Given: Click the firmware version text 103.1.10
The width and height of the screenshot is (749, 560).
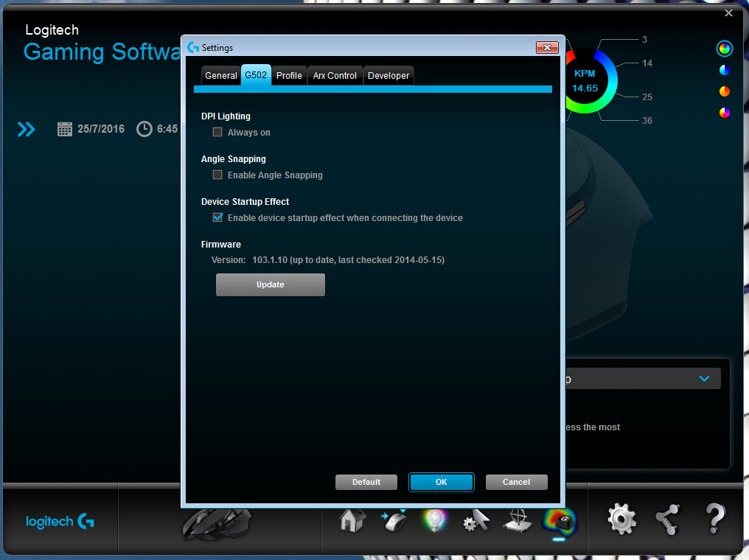Looking at the screenshot, I should click(x=270, y=260).
